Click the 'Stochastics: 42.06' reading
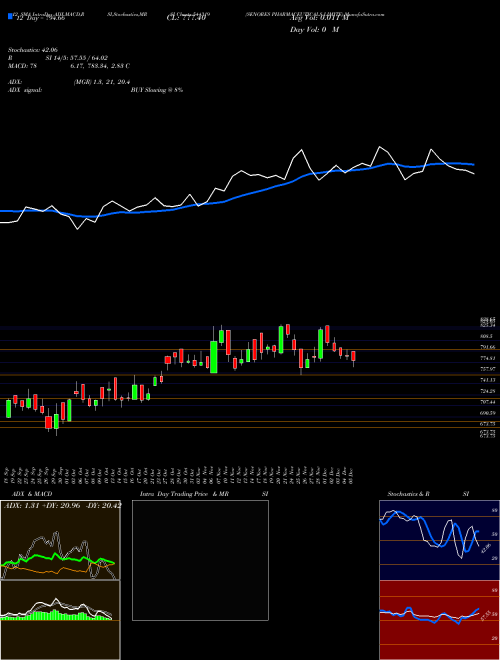Screen dimensions: 500x660 click(x=33, y=50)
